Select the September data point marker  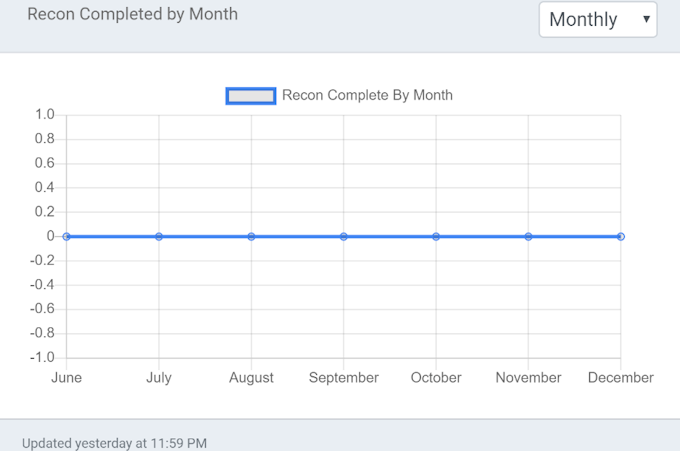tap(344, 237)
